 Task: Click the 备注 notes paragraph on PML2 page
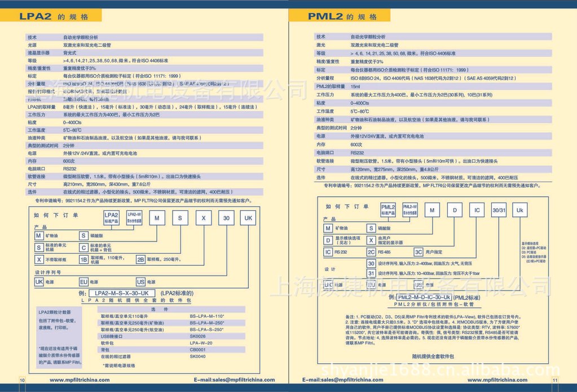tap(433, 330)
